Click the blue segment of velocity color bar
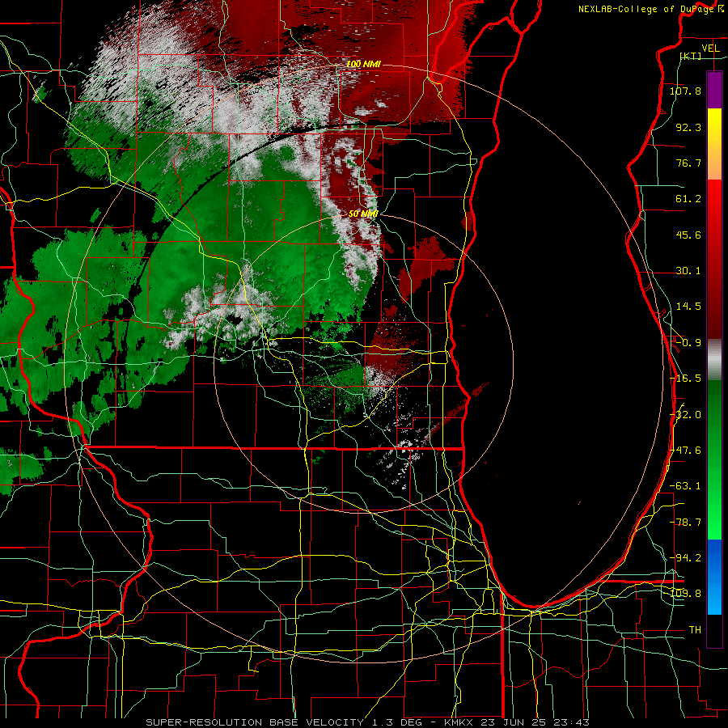 [x=714, y=577]
